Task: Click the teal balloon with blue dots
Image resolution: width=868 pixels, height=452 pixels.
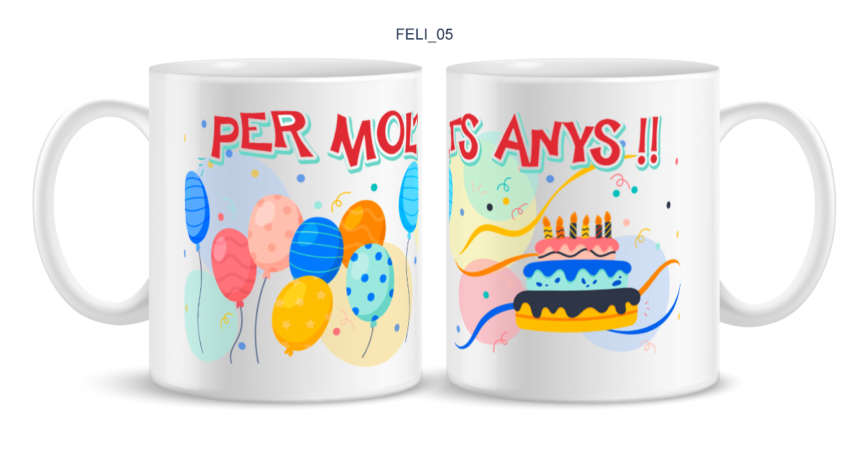Action: [370, 282]
